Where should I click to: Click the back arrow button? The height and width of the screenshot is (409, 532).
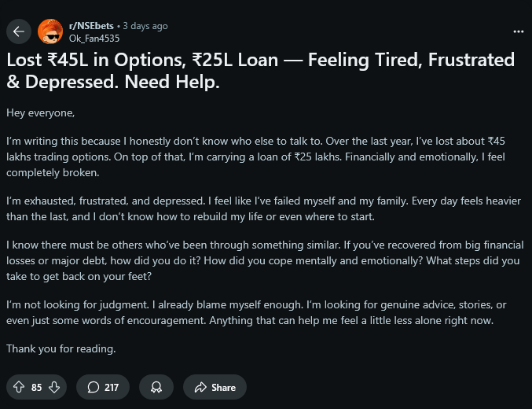coord(20,31)
